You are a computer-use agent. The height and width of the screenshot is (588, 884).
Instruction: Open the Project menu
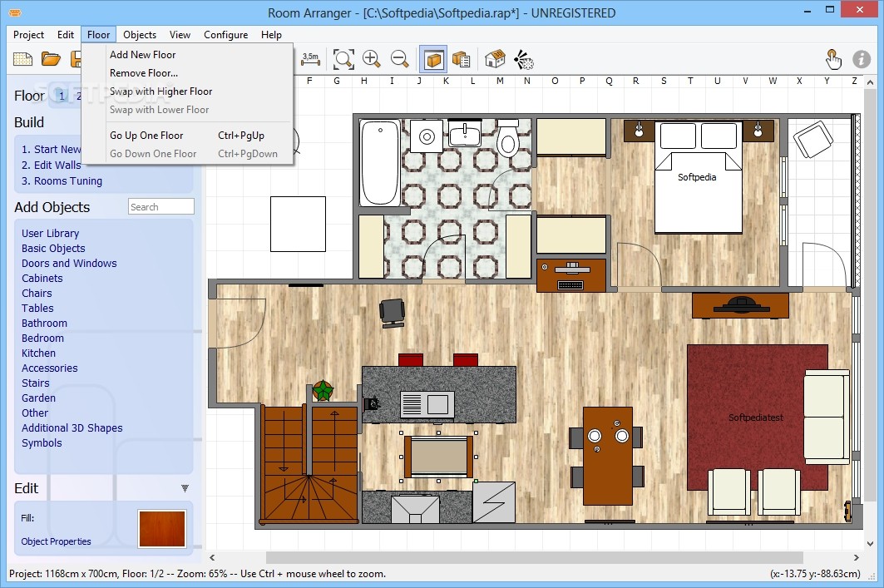coord(29,34)
